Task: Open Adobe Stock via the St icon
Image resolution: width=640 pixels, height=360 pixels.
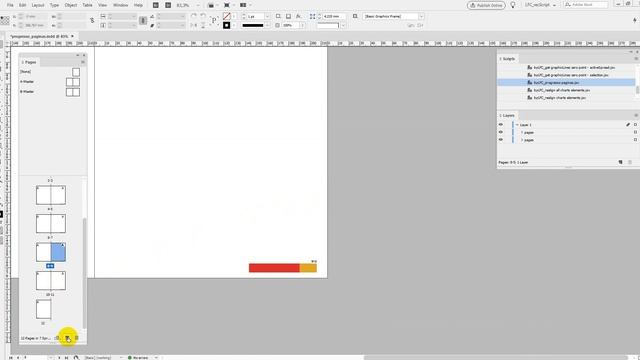Action: pos(168,5)
